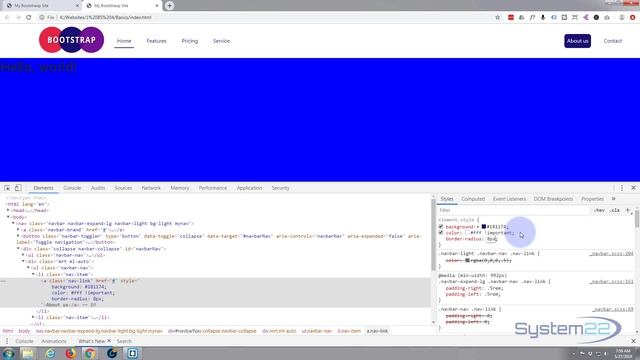Click the Features nav link
This screenshot has height=360, width=640.
(156, 41)
